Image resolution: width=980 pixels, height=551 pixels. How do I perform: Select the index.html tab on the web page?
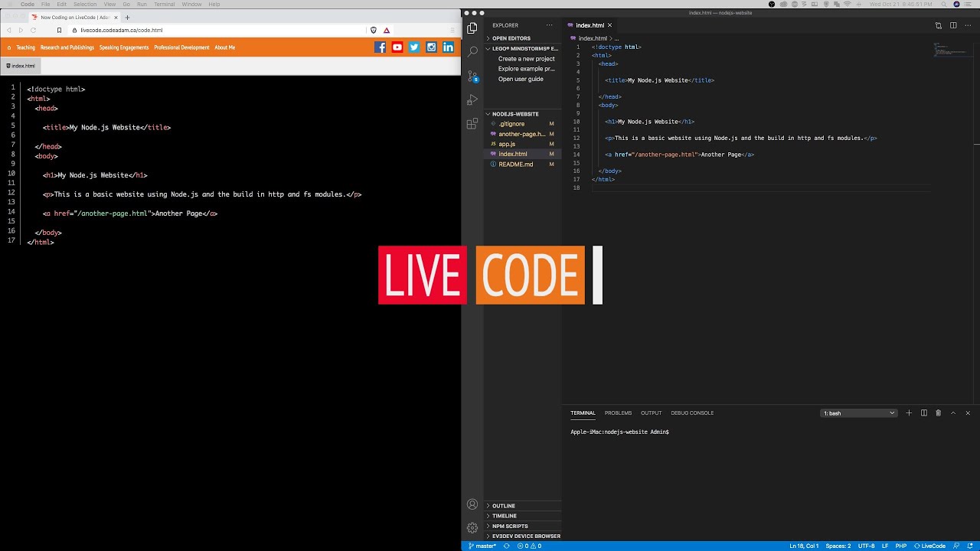[x=21, y=66]
